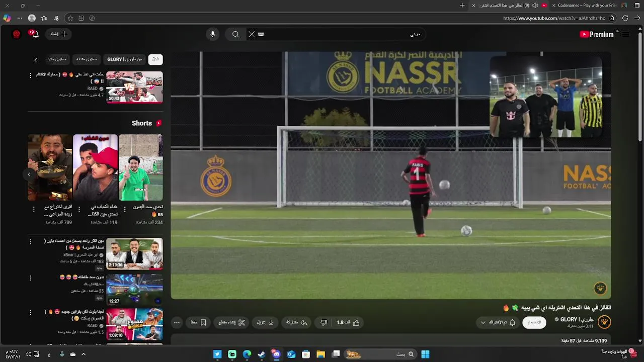Select the محتوى مشابه chip
644x362 pixels.
87,59
